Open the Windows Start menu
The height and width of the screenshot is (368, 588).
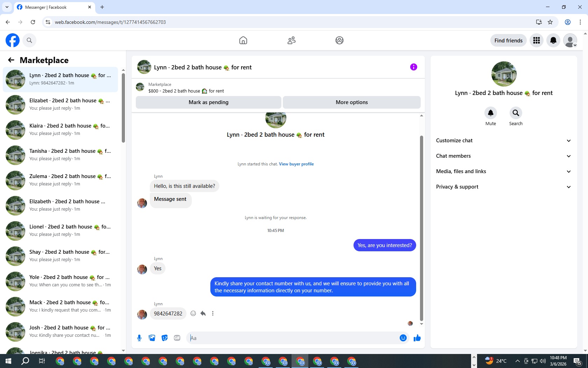point(8,361)
